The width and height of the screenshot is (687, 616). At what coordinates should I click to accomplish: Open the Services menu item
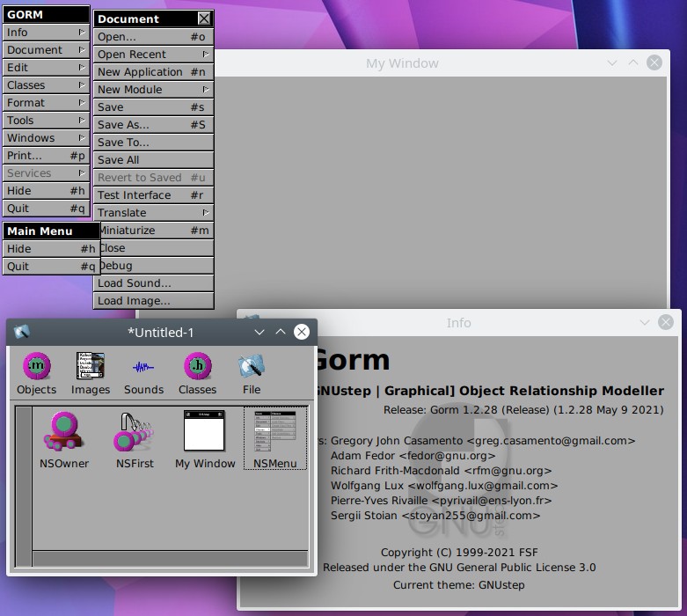[46, 173]
